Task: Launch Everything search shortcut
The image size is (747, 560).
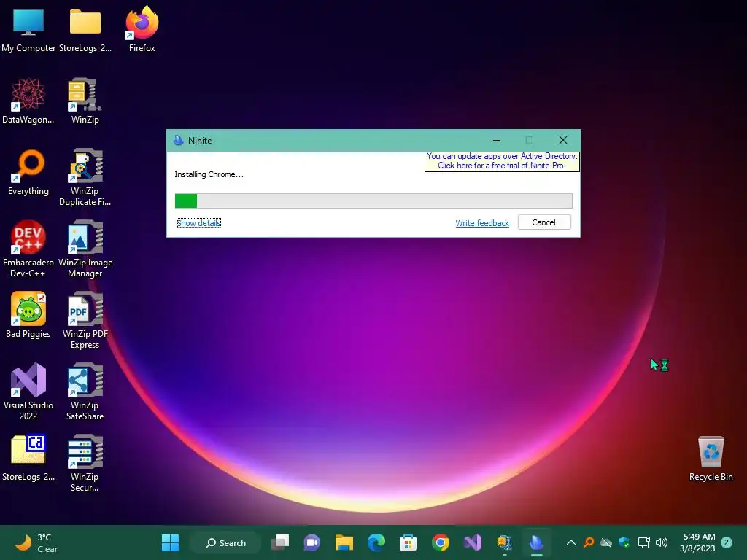Action: [x=28, y=172]
